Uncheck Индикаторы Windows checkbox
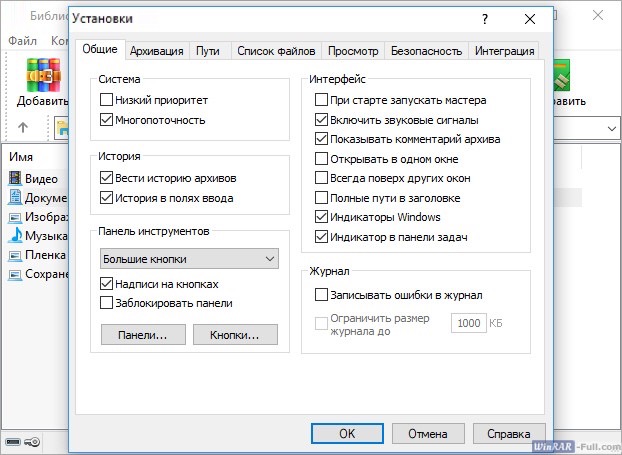The width and height of the screenshot is (622, 455). point(321,217)
